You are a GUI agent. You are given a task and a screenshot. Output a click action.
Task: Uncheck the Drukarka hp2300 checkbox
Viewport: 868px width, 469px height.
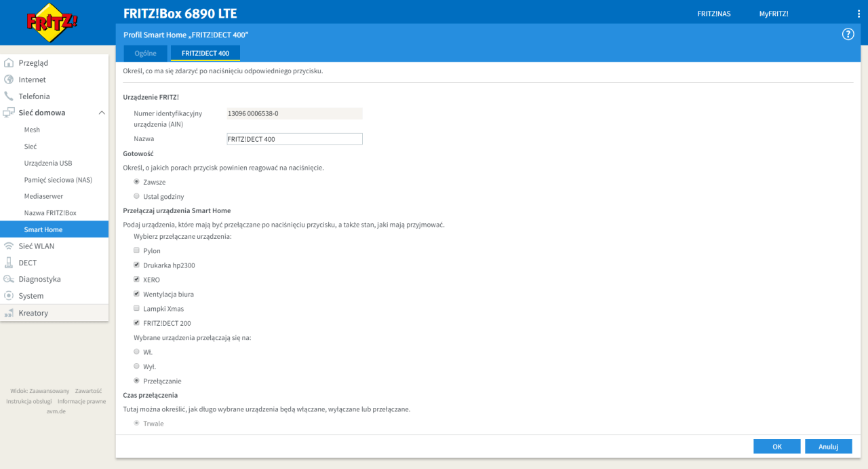[137, 265]
